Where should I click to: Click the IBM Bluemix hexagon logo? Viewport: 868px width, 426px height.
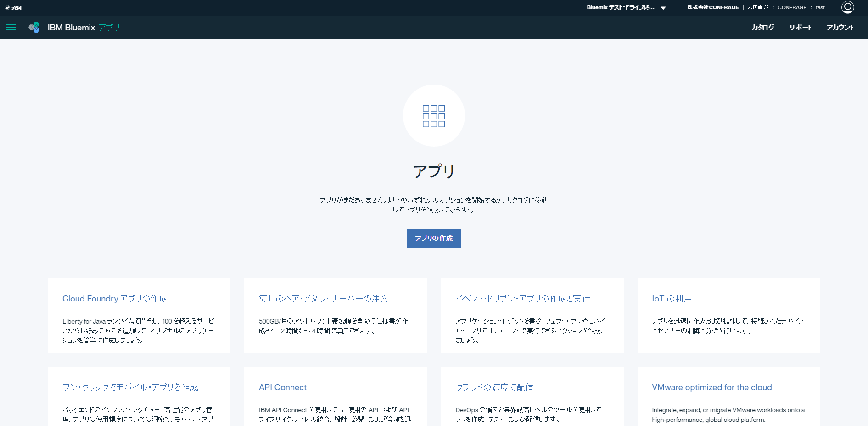[x=34, y=28]
